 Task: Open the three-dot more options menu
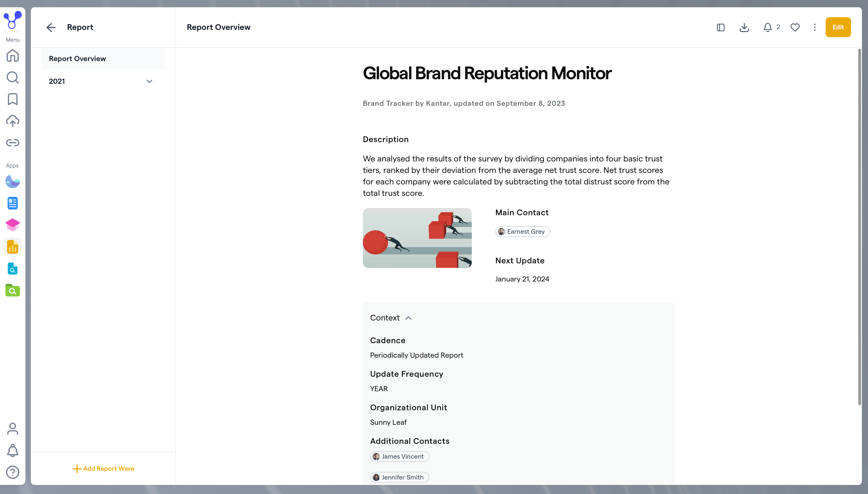point(814,27)
